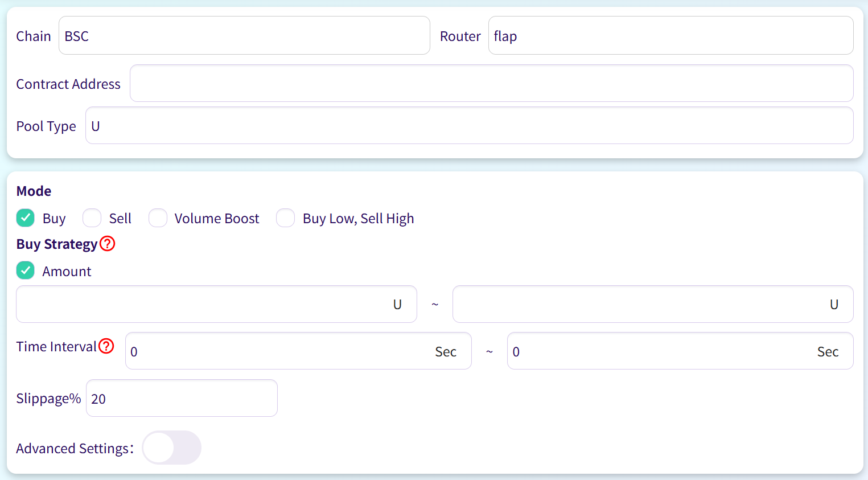Uncheck the Amount strategy checkbox
This screenshot has width=868, height=480.
[x=26, y=270]
